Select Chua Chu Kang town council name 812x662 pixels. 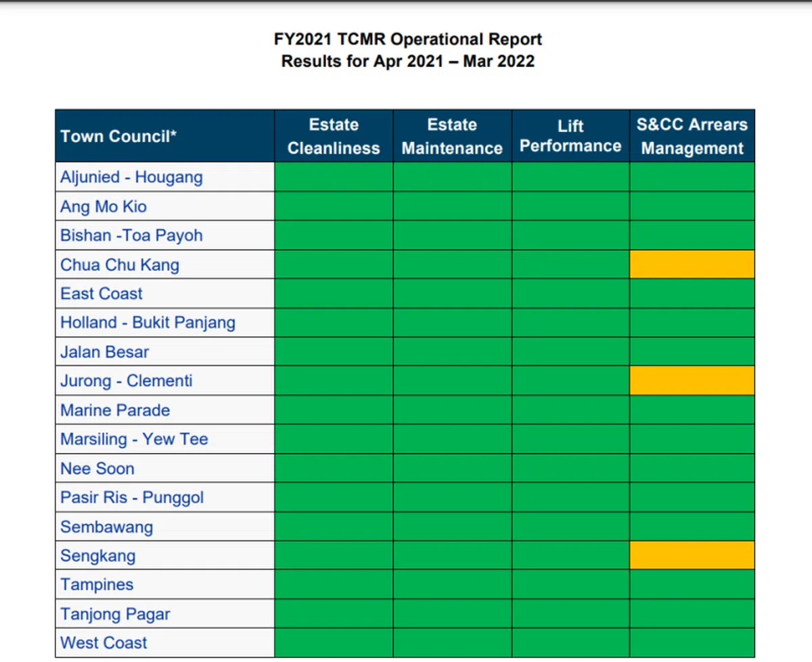120,264
